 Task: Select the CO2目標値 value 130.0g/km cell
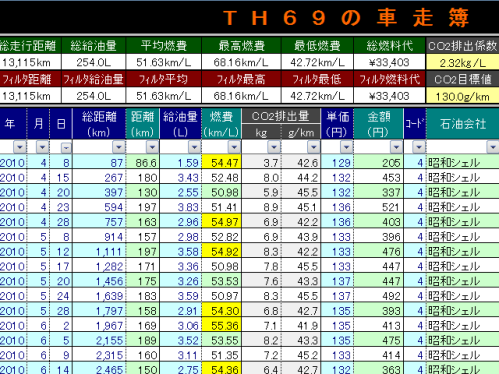point(462,96)
